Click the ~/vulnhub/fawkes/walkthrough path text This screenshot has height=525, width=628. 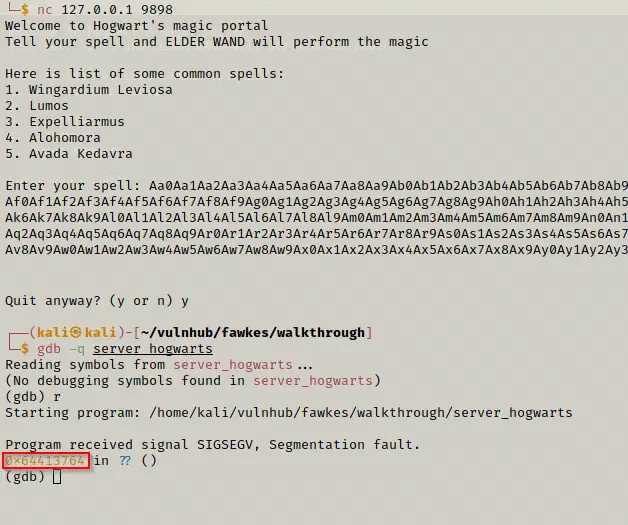(253, 332)
